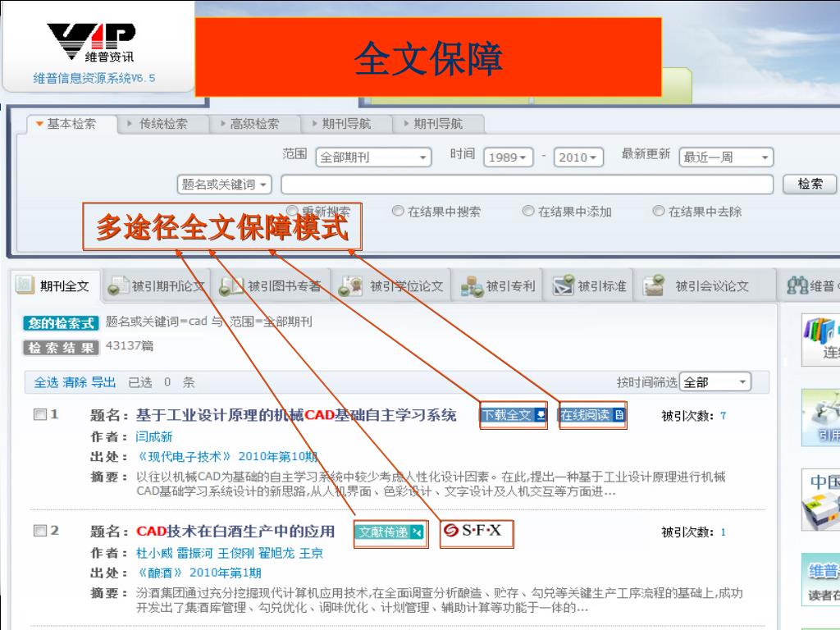This screenshot has height=630, width=840.
Task: Select 在结果中搜索 radio button
Action: click(x=398, y=211)
